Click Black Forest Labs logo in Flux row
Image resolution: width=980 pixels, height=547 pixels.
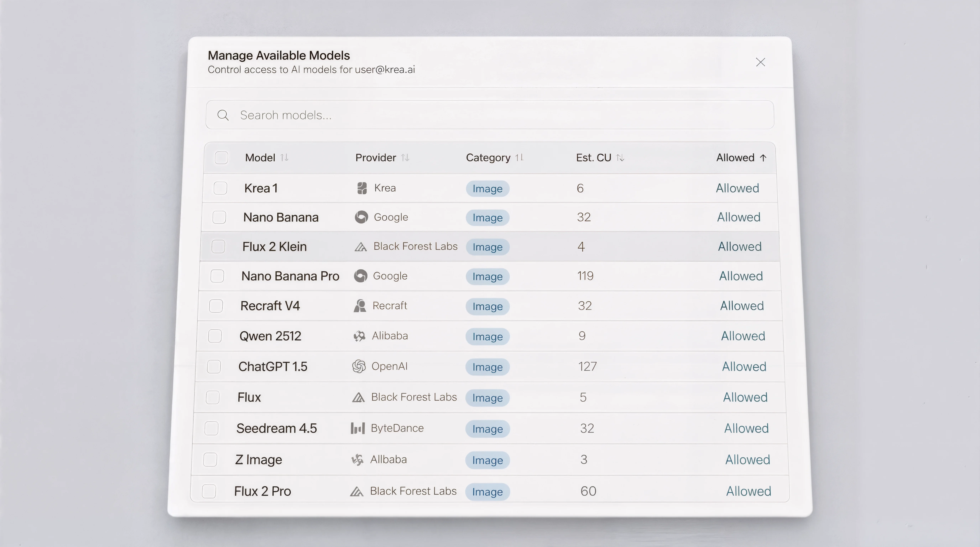click(x=358, y=397)
